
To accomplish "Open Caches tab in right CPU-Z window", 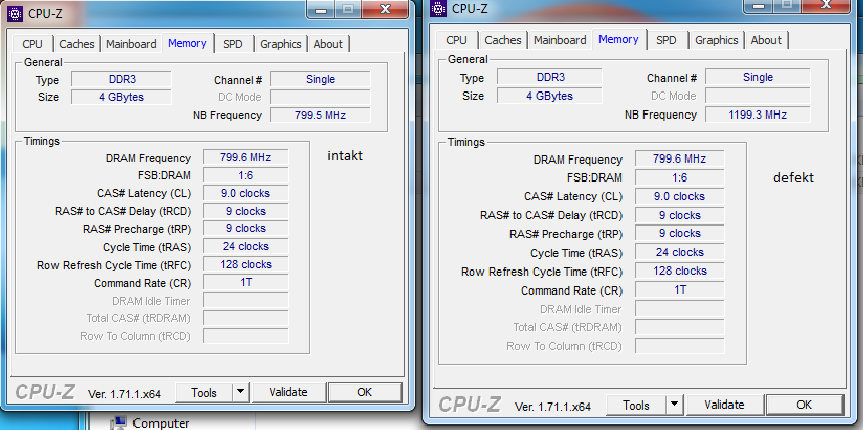I will pos(502,40).
